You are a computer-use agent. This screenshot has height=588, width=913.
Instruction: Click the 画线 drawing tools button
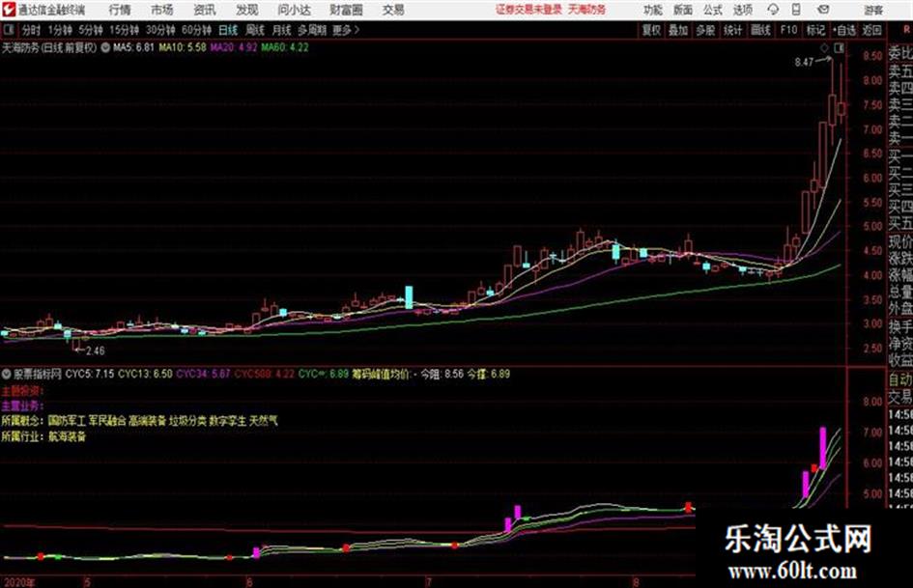point(760,30)
